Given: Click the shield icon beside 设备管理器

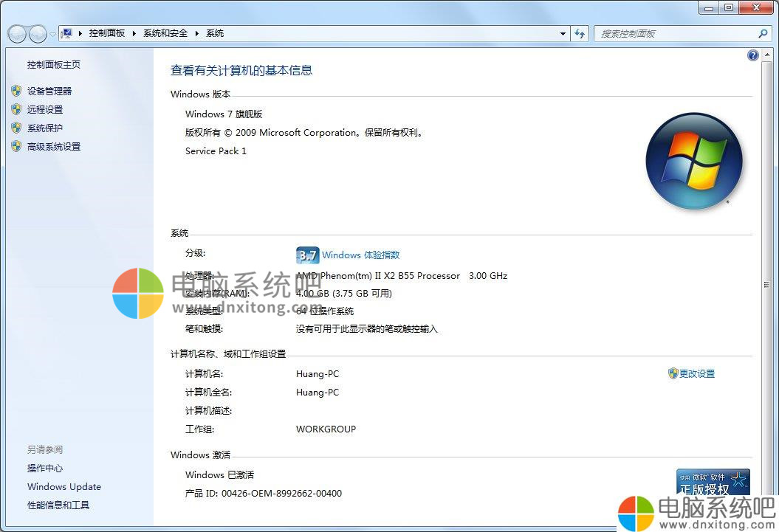Looking at the screenshot, I should 16,91.
